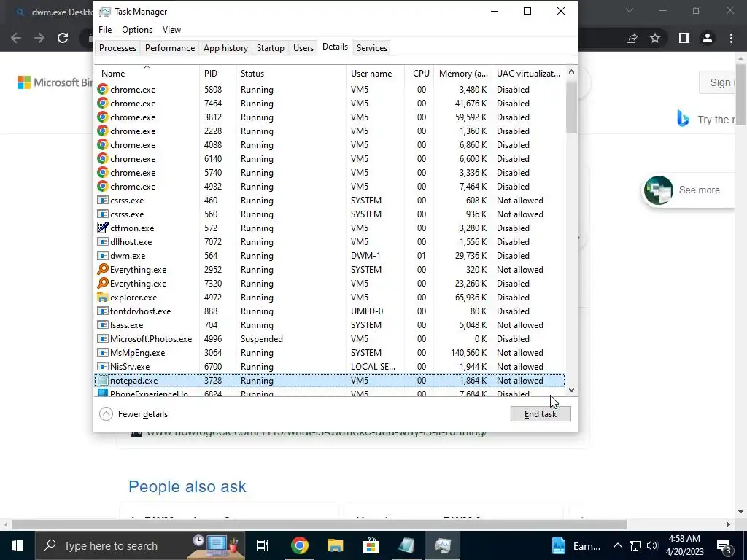Reload the Chrome page
The height and width of the screenshot is (560, 747).
pyautogui.click(x=63, y=38)
